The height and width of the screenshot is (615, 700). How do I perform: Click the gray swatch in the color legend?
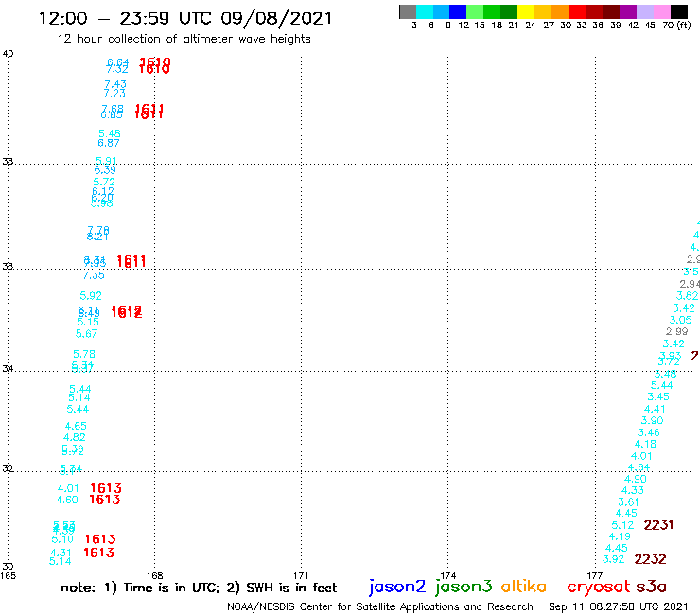(408, 11)
